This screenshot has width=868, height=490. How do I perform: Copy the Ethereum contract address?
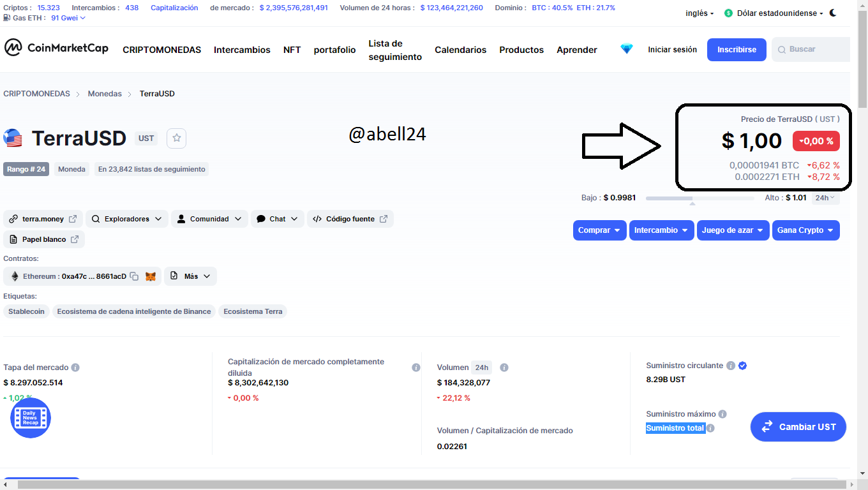pyautogui.click(x=134, y=276)
